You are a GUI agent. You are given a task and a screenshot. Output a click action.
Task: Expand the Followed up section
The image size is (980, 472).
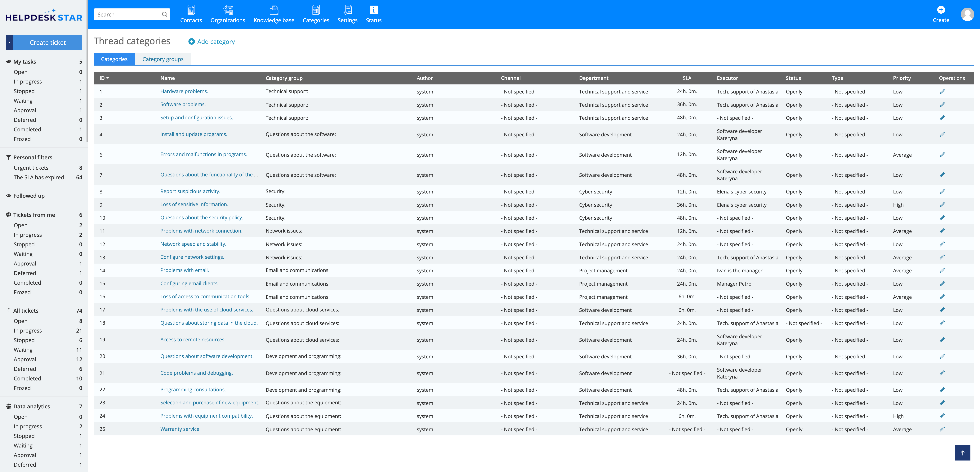(x=29, y=196)
